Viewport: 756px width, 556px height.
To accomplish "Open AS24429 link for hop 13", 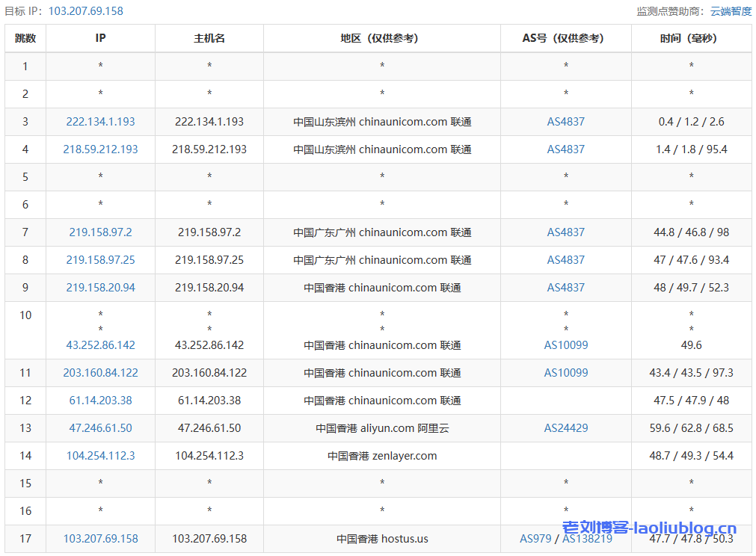I will coord(565,428).
